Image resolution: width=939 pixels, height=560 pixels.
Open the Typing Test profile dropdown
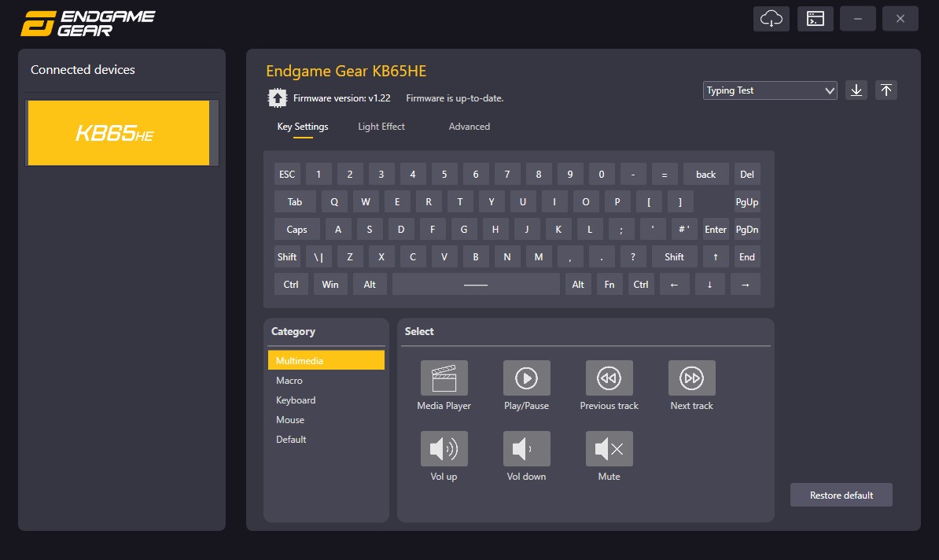[x=770, y=90]
